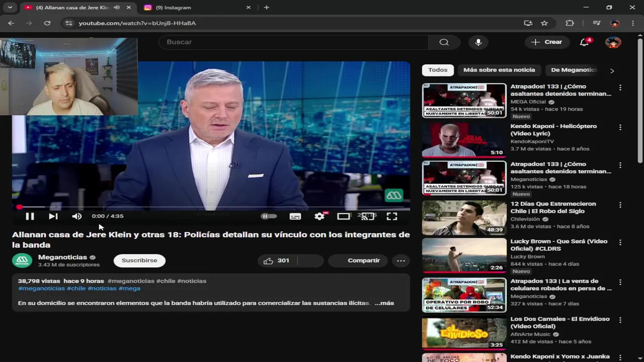
Task: Click the address bar URL
Action: click(137, 23)
